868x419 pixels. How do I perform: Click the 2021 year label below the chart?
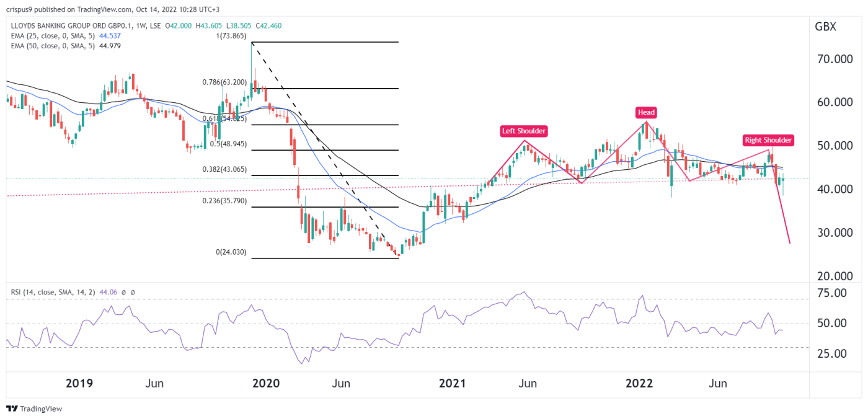coord(453,384)
